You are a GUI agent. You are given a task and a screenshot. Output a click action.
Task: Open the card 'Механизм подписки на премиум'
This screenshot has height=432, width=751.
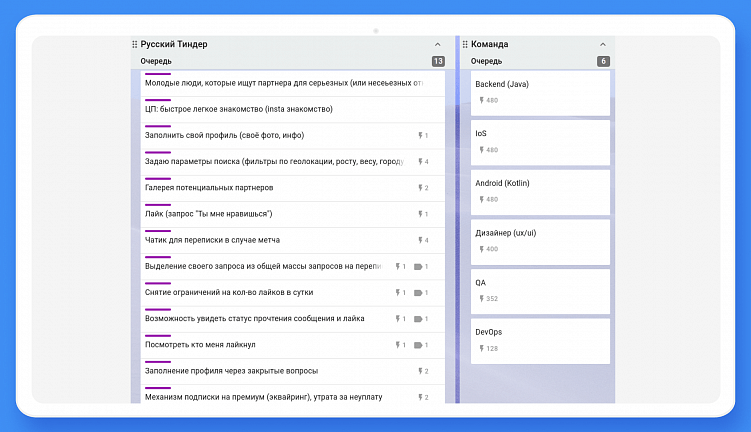293,395
